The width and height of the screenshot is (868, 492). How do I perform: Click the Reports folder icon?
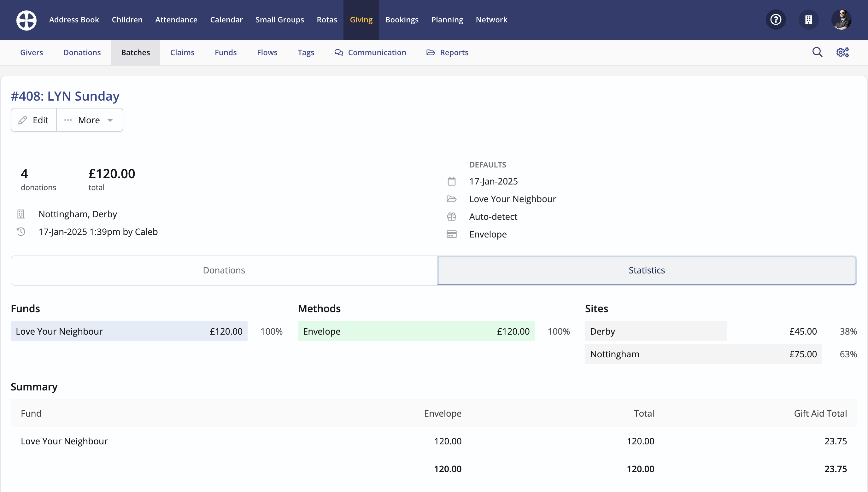(431, 52)
